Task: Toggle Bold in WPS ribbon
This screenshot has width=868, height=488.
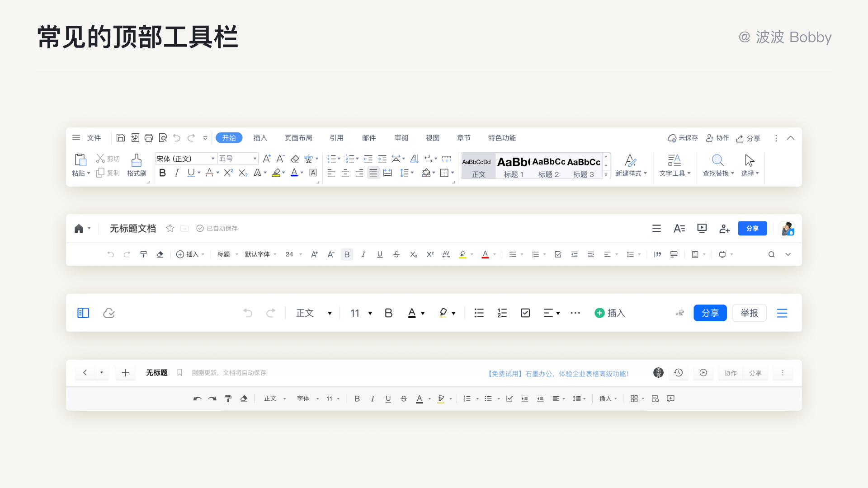Action: (x=163, y=173)
